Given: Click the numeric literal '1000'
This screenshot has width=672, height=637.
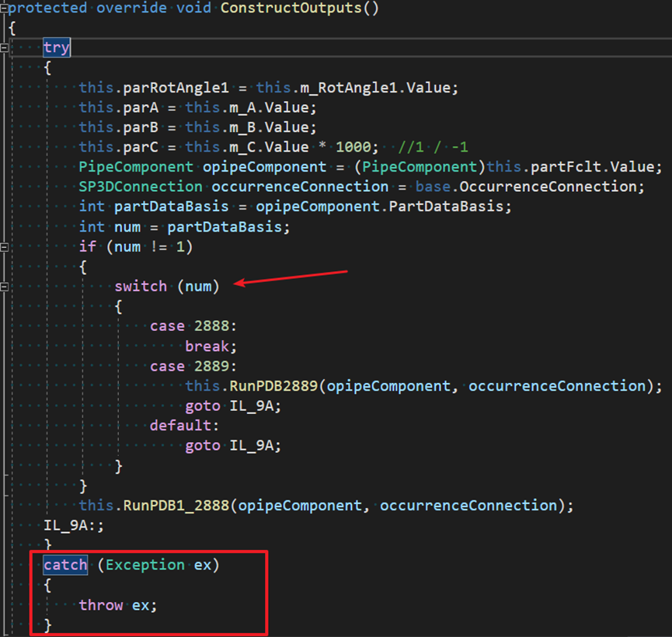Looking at the screenshot, I should tap(353, 147).
